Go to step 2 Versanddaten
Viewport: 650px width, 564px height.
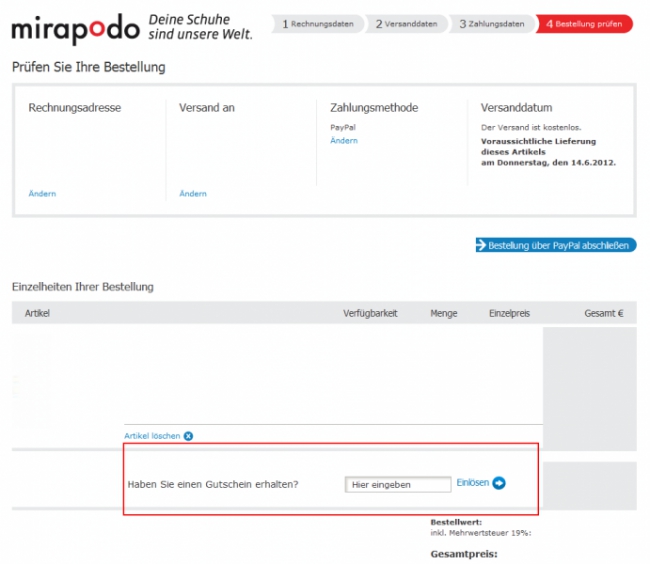406,24
